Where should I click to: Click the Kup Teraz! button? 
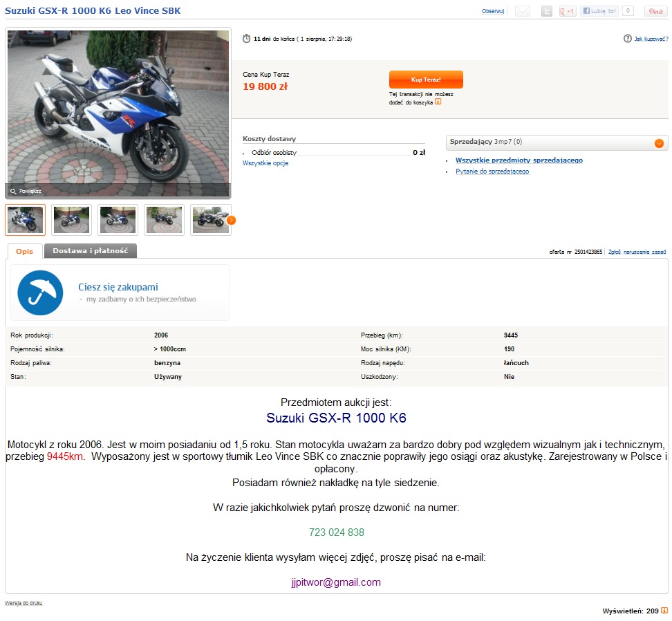[426, 80]
